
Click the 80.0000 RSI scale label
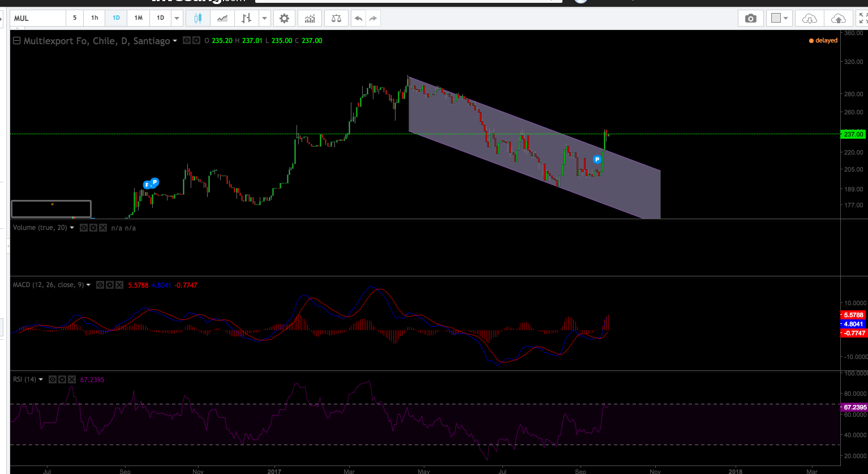856,394
